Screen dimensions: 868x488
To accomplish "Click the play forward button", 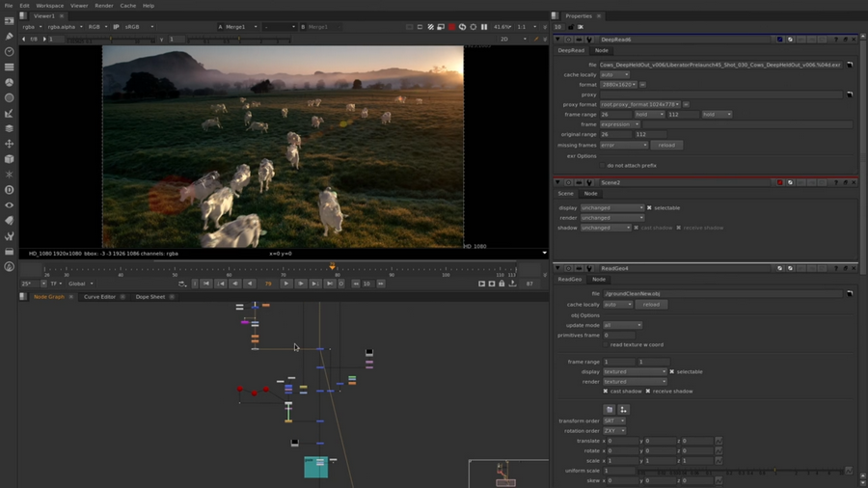I will (x=286, y=284).
